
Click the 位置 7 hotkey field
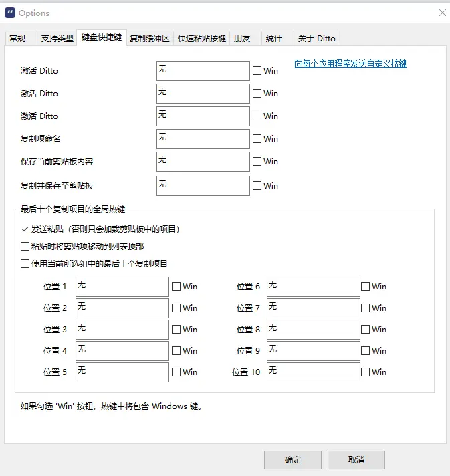coord(314,308)
